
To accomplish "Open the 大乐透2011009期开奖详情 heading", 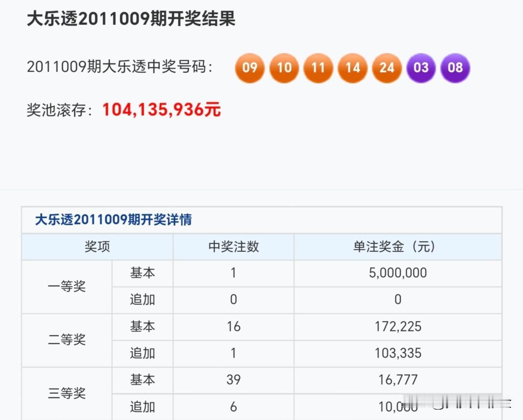I will click(113, 219).
